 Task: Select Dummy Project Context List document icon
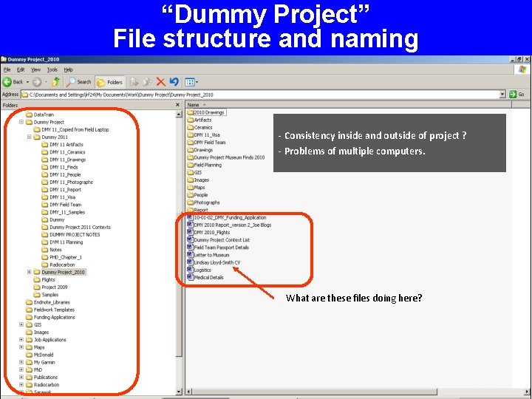(x=190, y=239)
